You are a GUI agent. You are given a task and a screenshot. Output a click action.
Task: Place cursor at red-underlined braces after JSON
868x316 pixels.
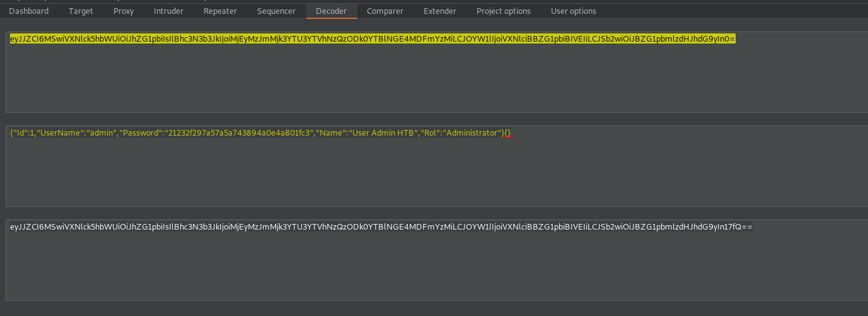508,133
